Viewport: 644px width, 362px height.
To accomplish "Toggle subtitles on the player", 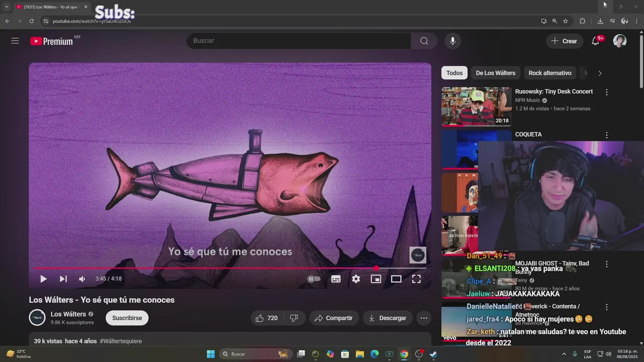I will [x=336, y=279].
